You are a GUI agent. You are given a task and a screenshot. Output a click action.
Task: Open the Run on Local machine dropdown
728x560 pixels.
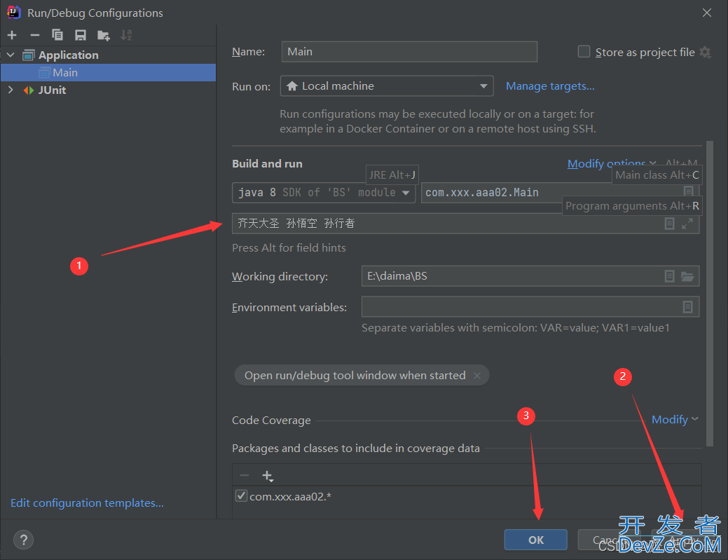[387, 86]
